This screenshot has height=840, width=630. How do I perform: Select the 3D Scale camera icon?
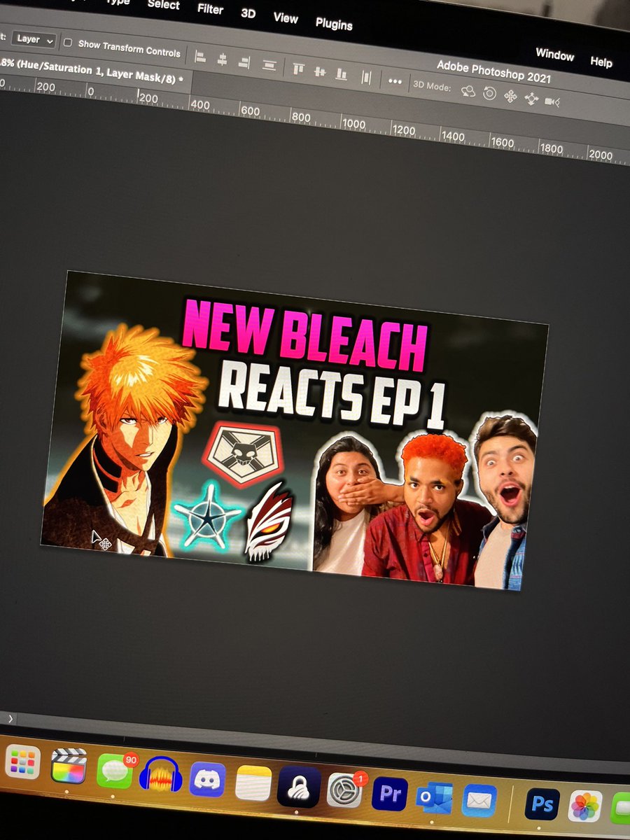tap(552, 101)
